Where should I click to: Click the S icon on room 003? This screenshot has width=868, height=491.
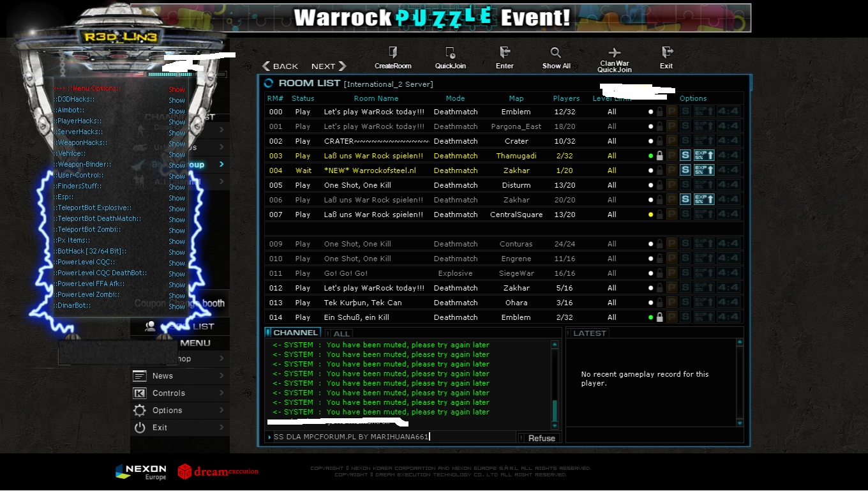coord(685,156)
